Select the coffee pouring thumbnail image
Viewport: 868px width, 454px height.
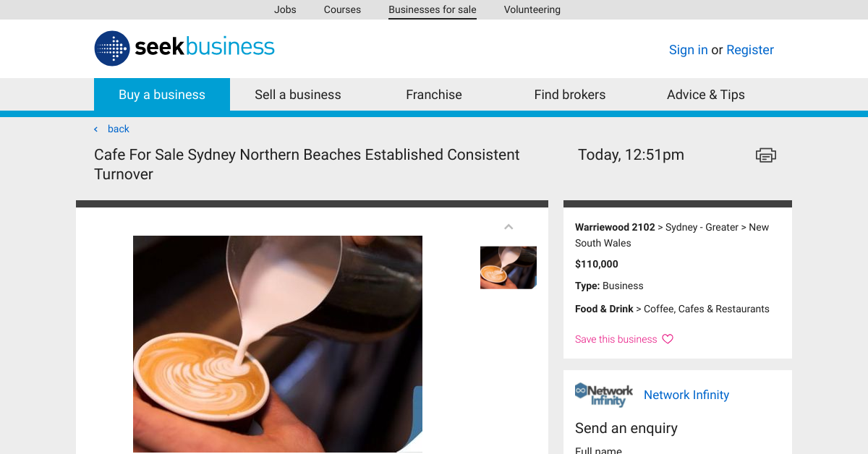(x=509, y=267)
